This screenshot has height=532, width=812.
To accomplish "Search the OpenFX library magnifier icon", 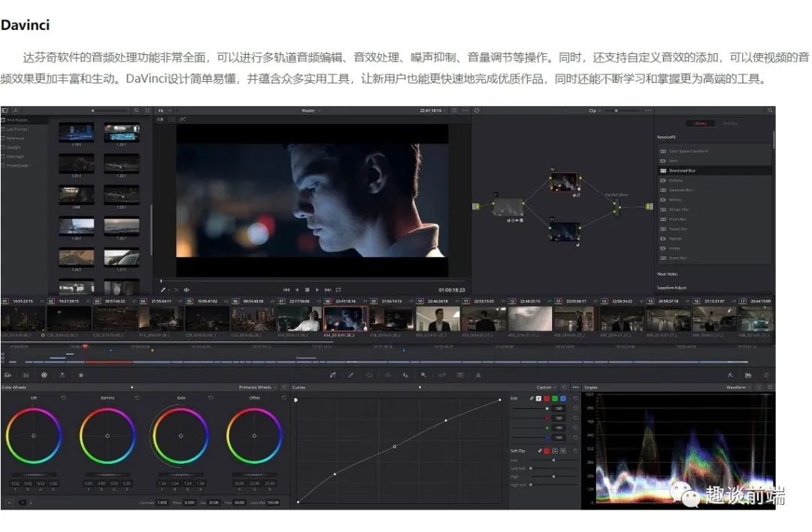I will [x=771, y=110].
